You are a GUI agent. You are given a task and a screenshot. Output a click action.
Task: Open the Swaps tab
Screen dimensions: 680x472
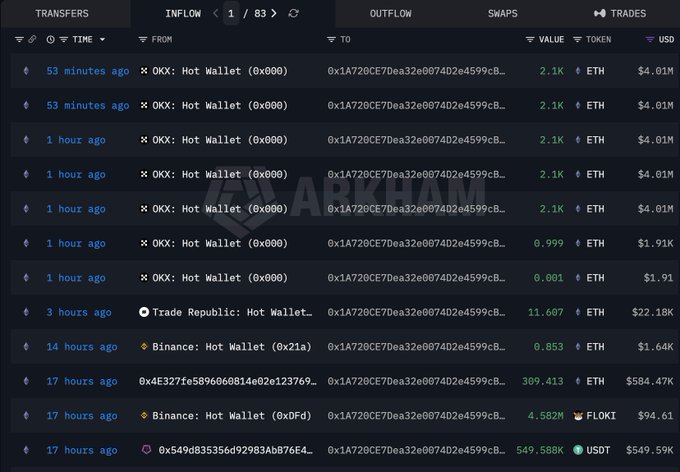click(503, 13)
